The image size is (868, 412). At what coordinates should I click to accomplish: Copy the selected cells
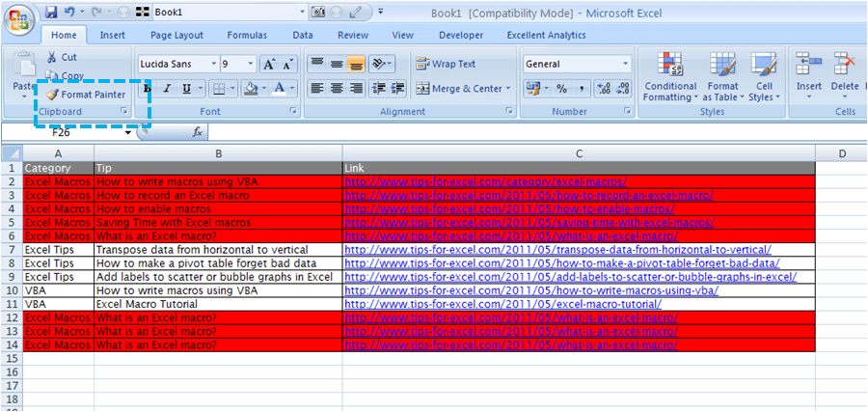point(65,76)
